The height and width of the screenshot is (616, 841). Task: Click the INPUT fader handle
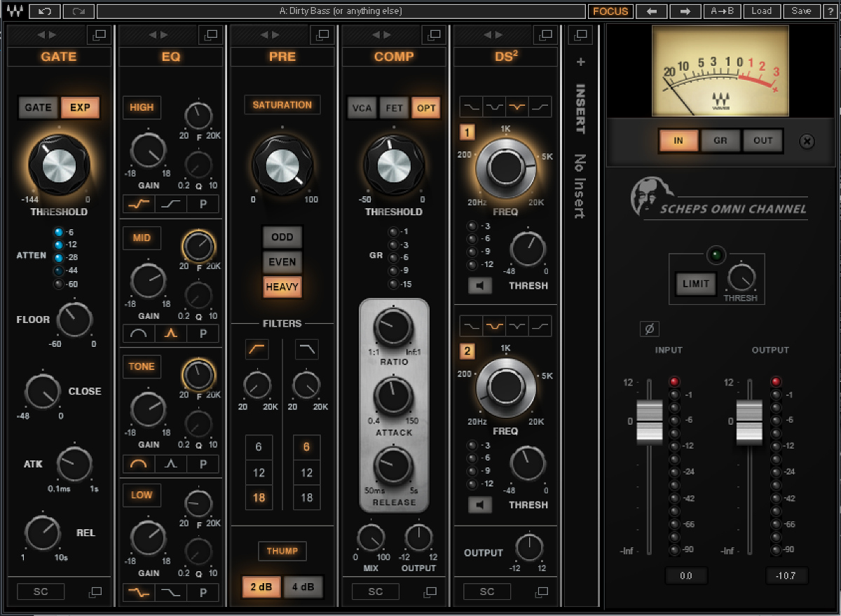click(649, 422)
